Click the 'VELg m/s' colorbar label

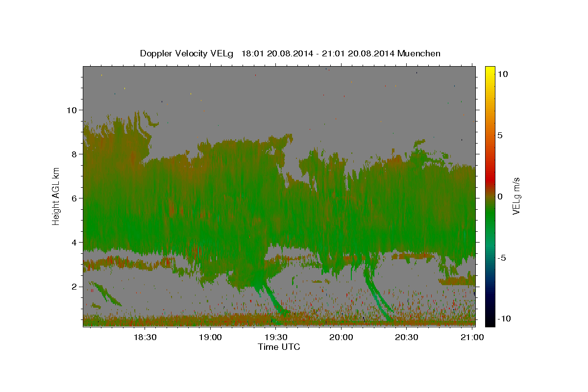coord(516,196)
